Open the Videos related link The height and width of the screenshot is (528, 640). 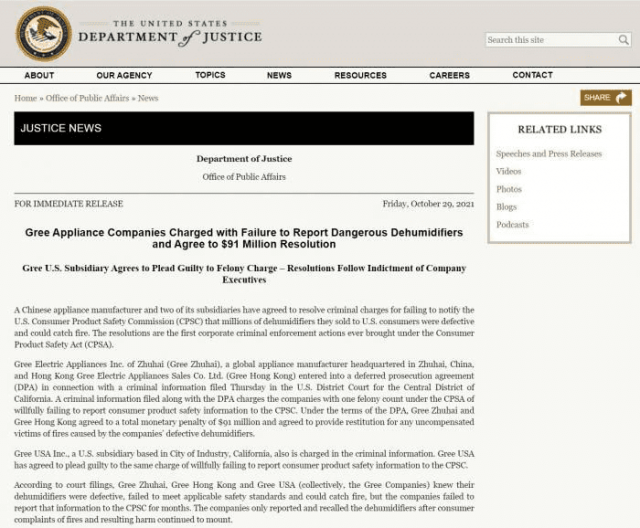click(509, 171)
